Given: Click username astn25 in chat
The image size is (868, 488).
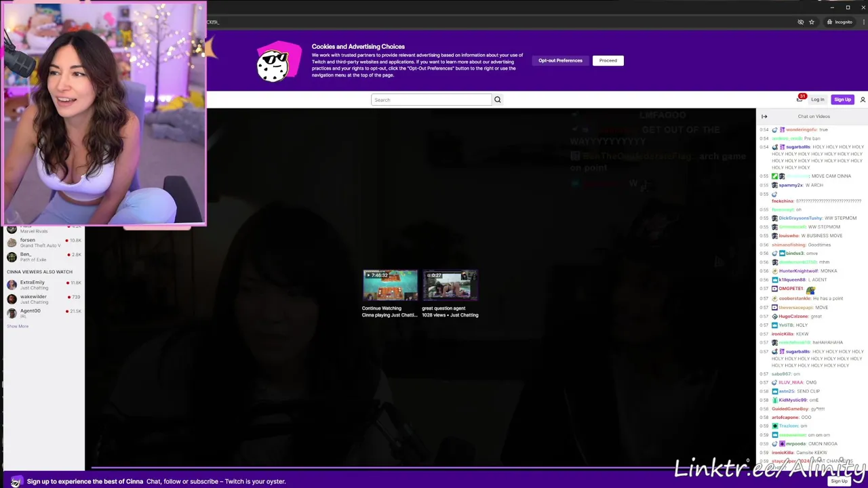Looking at the screenshot, I should point(786,391).
